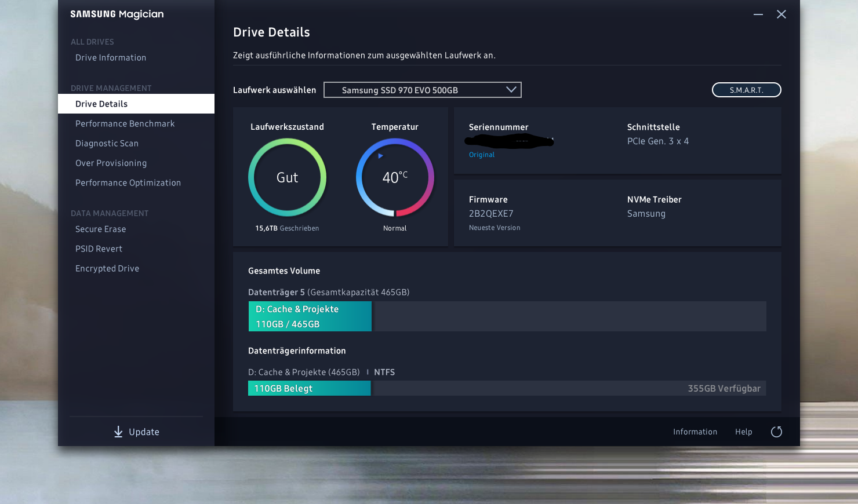Open Drive Information page
The height and width of the screenshot is (504, 858).
[111, 58]
